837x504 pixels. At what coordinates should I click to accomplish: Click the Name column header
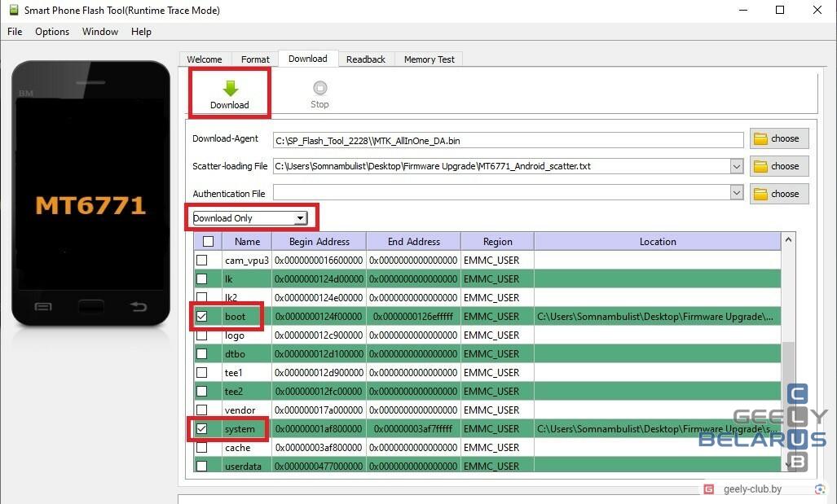(247, 241)
